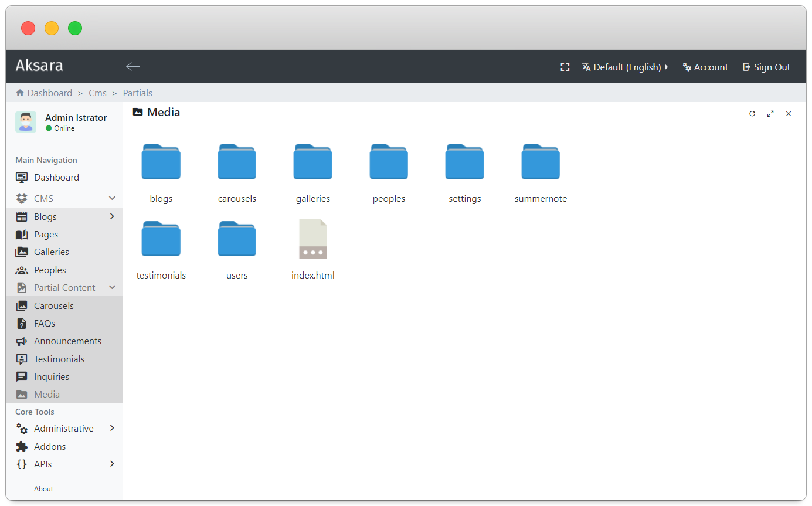This screenshot has height=506, width=812.
Task: Click the expand arrows icon in Media header
Action: [x=770, y=114]
